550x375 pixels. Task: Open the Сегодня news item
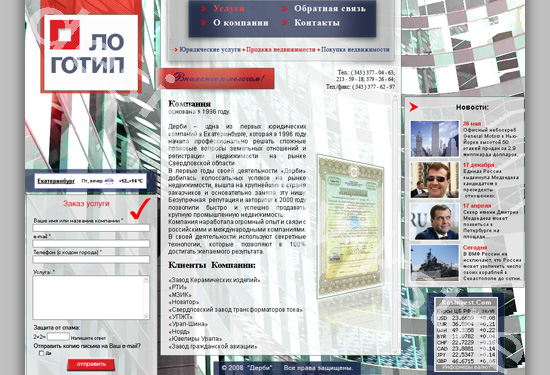(475, 247)
